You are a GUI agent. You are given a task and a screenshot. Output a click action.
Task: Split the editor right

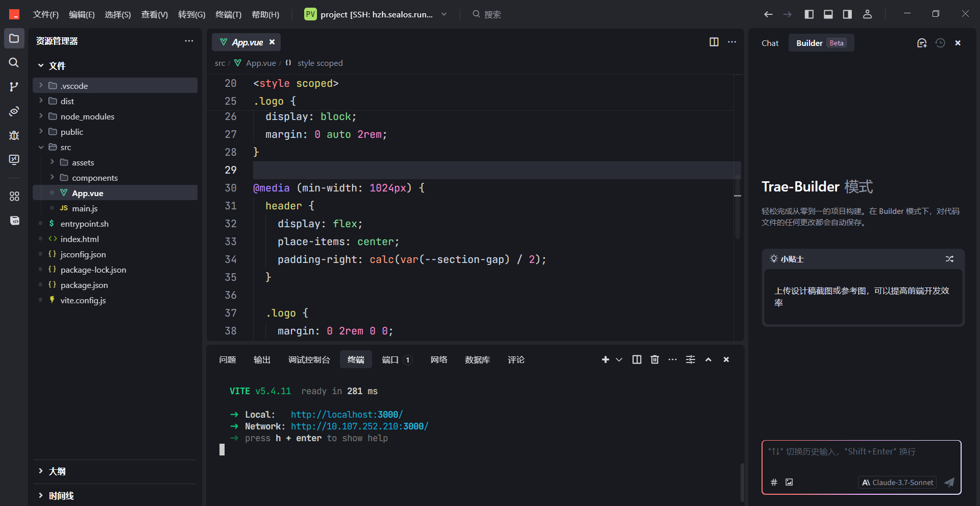[714, 42]
